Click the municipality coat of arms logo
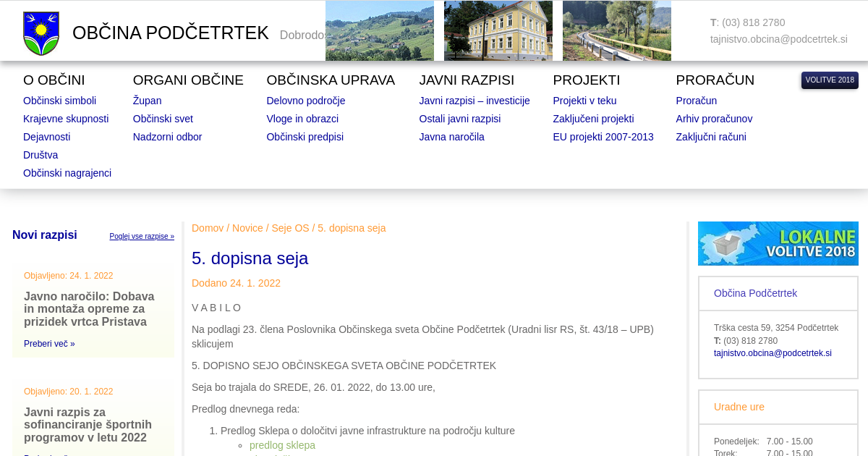Screen dimensions: 868x456 tap(41, 33)
